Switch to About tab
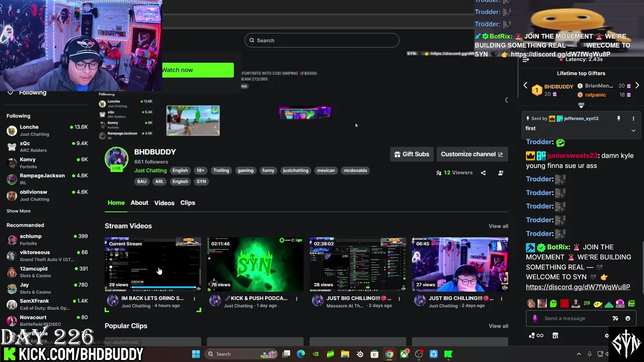Viewport: 644px width, 362px height. (x=139, y=203)
